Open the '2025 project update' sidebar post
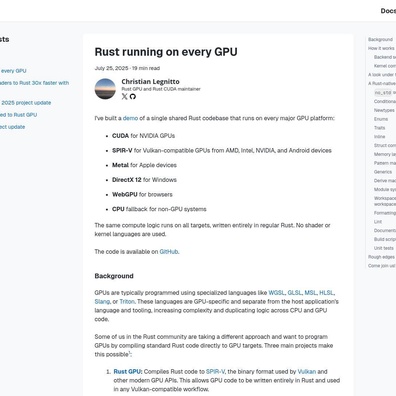 point(26,103)
